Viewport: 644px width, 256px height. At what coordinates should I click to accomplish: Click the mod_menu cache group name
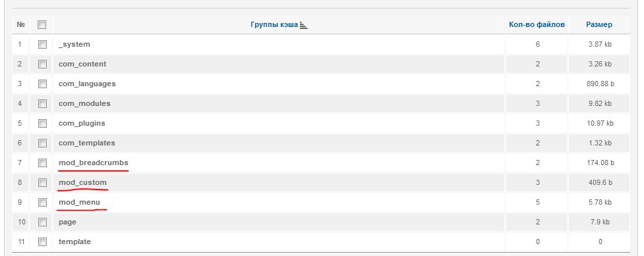pos(79,202)
